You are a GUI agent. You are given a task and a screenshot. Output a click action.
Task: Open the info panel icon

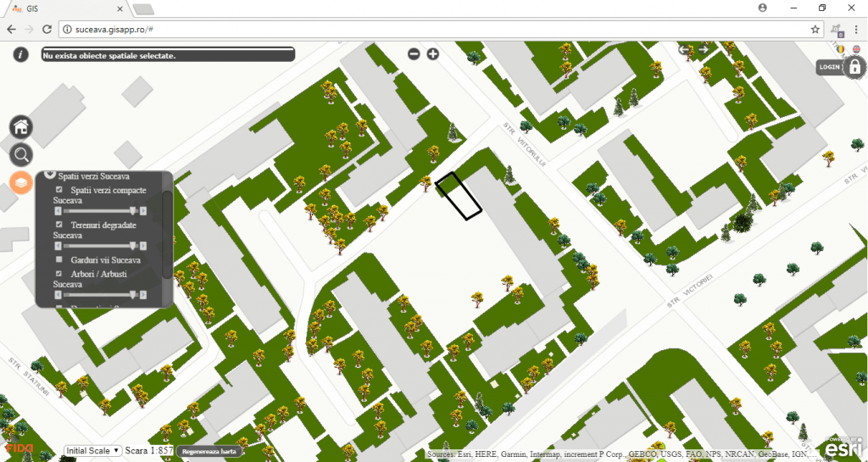(21, 54)
